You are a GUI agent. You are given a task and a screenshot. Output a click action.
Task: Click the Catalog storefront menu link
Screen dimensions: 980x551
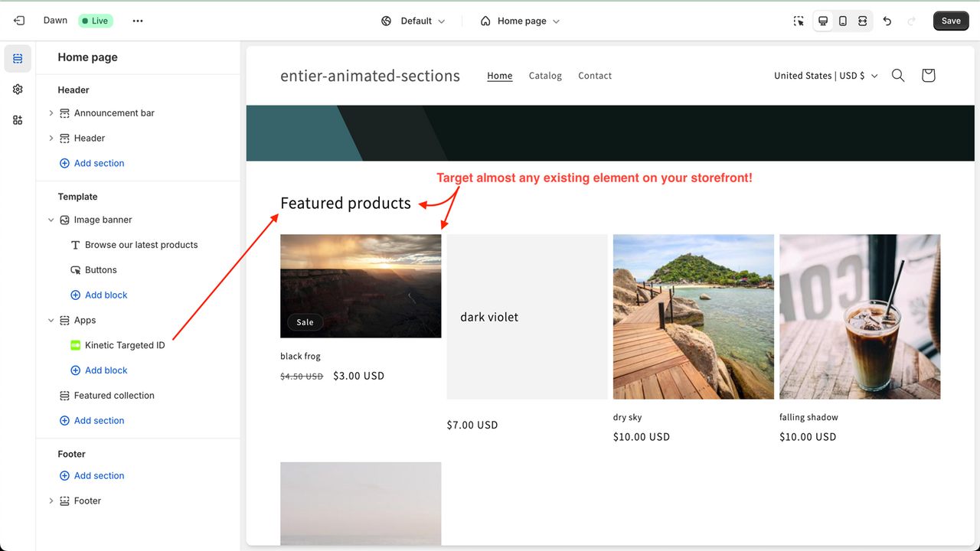click(x=545, y=76)
